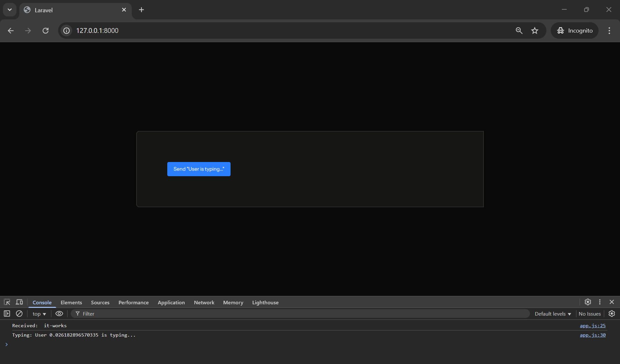Expand the tab search chevron
Image resolution: width=620 pixels, height=364 pixels.
10,10
